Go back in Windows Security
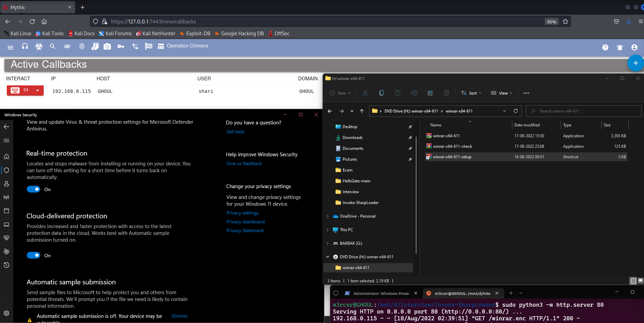This screenshot has width=644, height=323. (x=6, y=127)
